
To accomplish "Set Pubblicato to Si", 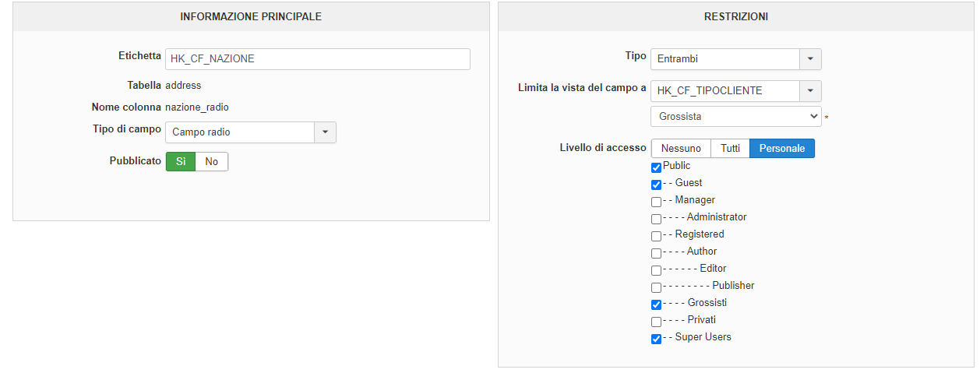I will pos(181,161).
